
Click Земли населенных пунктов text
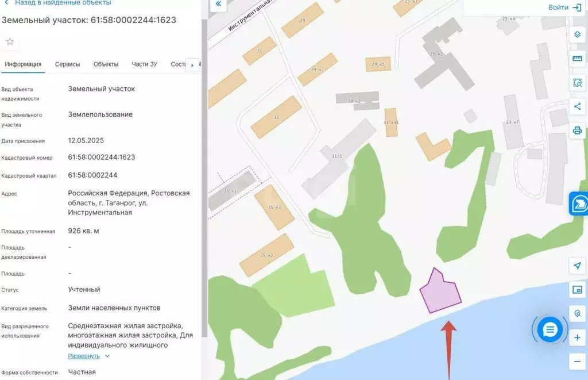[114, 308]
